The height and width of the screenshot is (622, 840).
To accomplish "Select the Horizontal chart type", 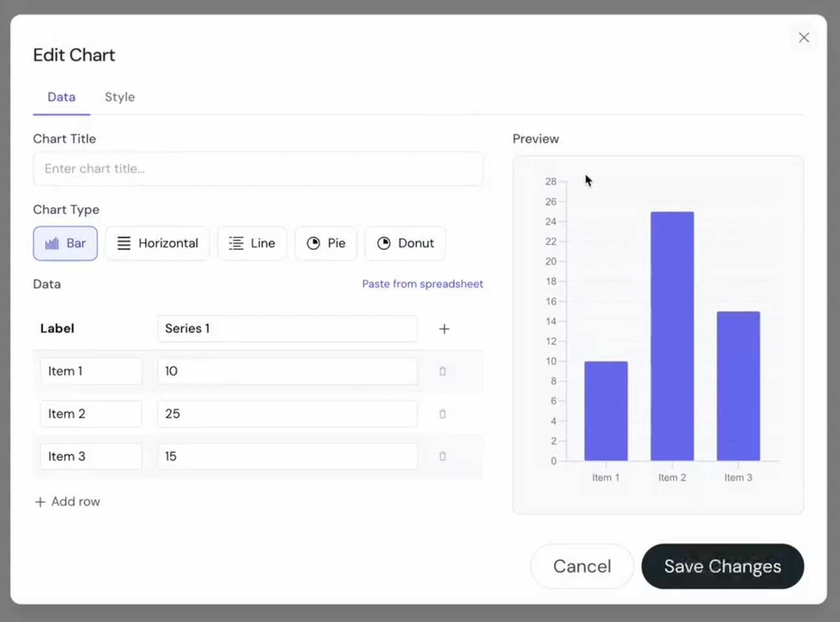I will [x=157, y=244].
